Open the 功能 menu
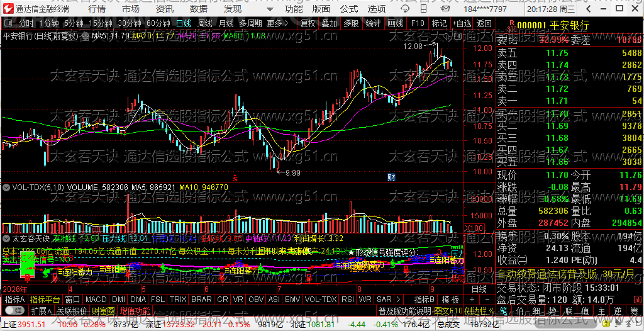Image resolution: width=644 pixels, height=331 pixels. [x=294, y=9]
